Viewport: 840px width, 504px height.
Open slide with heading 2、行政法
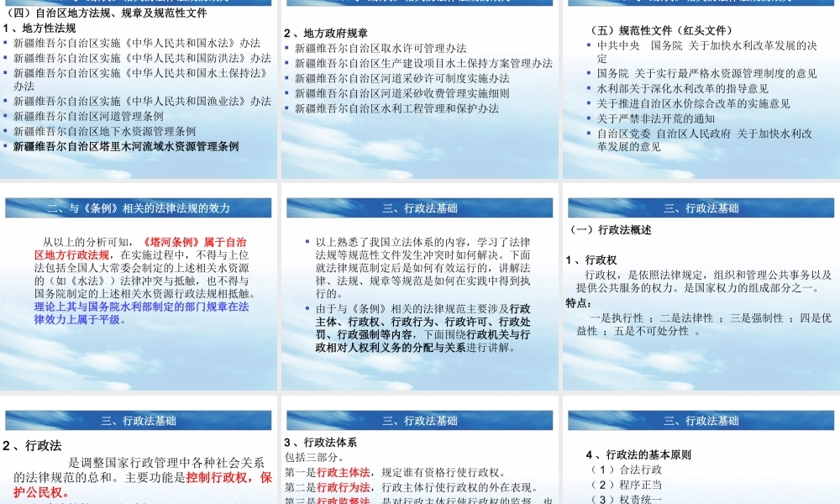click(x=139, y=450)
